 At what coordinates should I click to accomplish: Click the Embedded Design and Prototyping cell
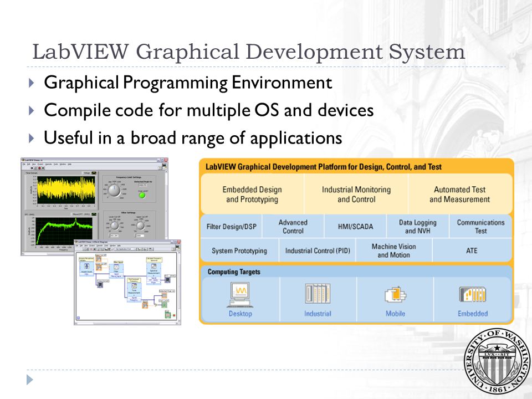pyautogui.click(x=252, y=194)
